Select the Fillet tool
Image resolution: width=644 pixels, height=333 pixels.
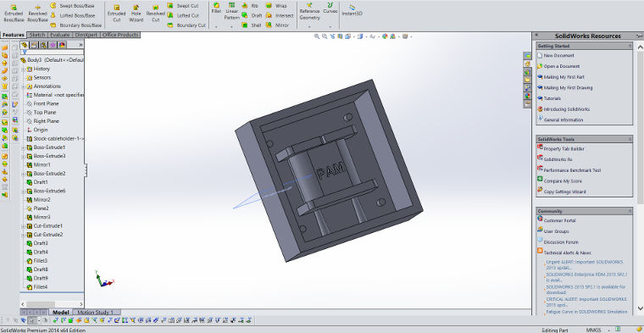(x=216, y=8)
